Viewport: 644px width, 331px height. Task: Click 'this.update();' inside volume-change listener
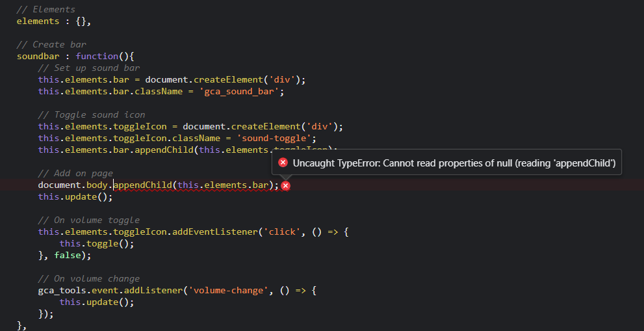tap(97, 302)
